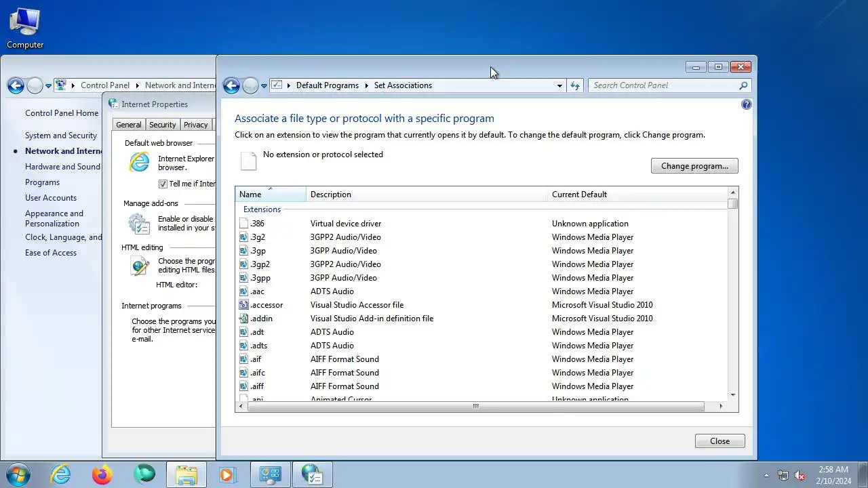
Task: Click the refresh button beside the address bar
Action: [x=575, y=85]
